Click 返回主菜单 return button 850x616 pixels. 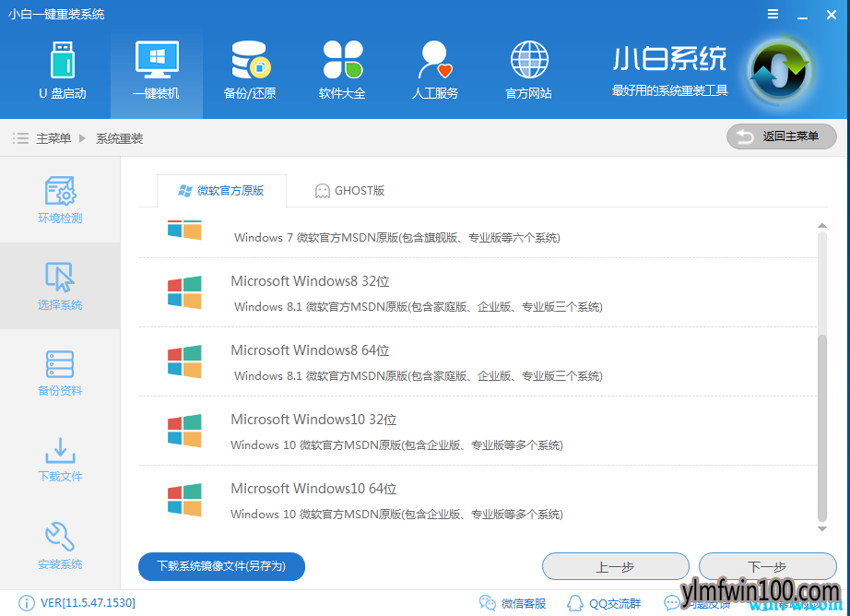click(782, 136)
